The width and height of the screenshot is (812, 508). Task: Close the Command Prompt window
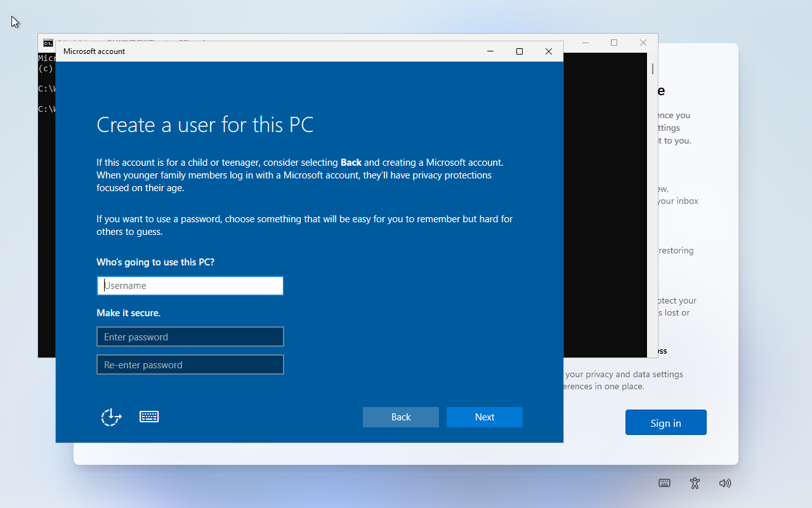click(x=643, y=43)
